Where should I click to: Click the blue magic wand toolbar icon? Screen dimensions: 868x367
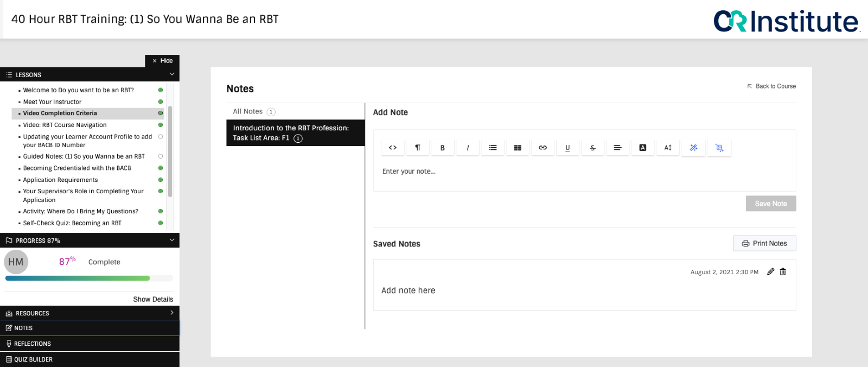[x=693, y=148]
